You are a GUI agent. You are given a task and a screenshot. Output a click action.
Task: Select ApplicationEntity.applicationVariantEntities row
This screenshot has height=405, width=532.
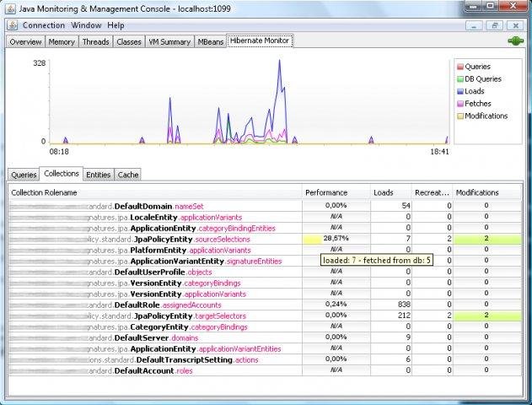[266, 348]
